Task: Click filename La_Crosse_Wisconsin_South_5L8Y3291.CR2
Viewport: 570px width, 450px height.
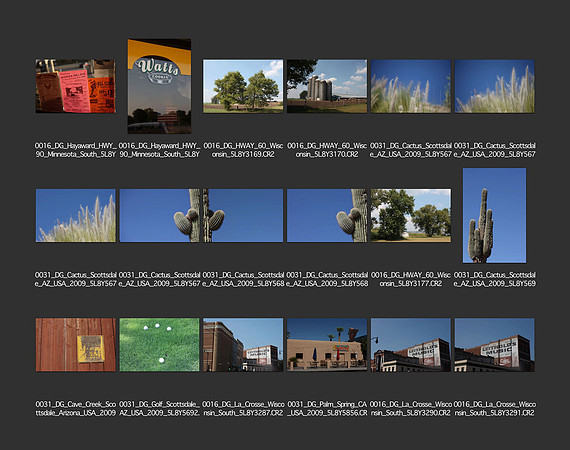Action: [x=494, y=409]
